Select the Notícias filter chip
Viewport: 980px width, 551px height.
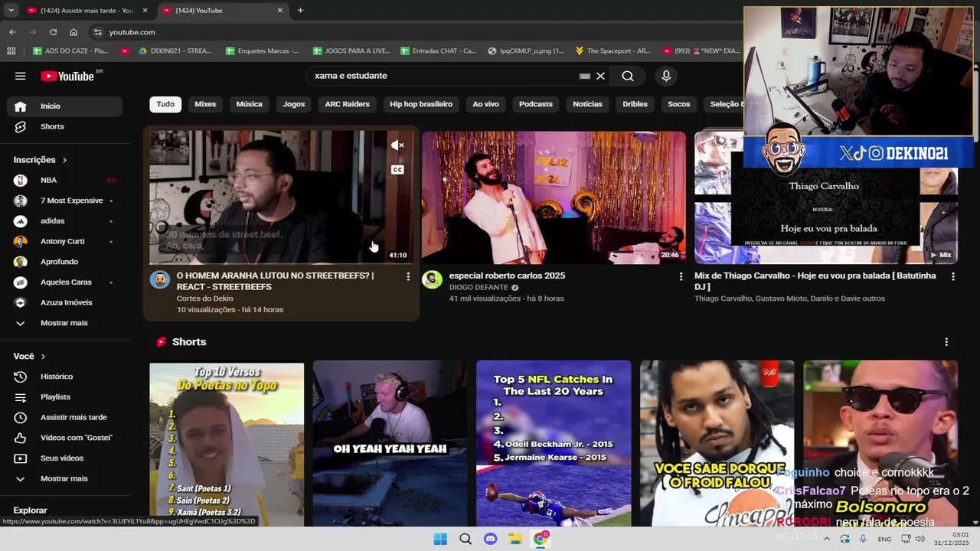tap(587, 104)
